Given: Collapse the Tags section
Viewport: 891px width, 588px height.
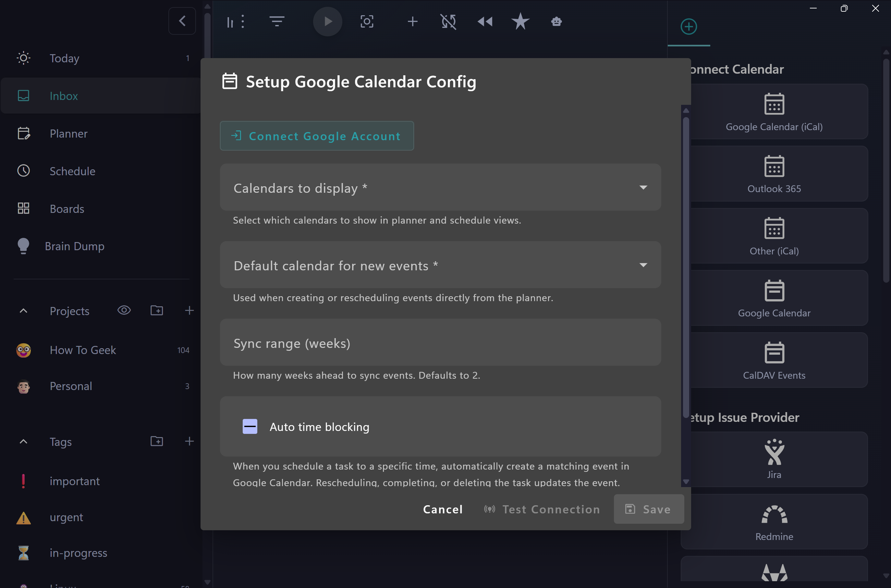Looking at the screenshot, I should (23, 441).
